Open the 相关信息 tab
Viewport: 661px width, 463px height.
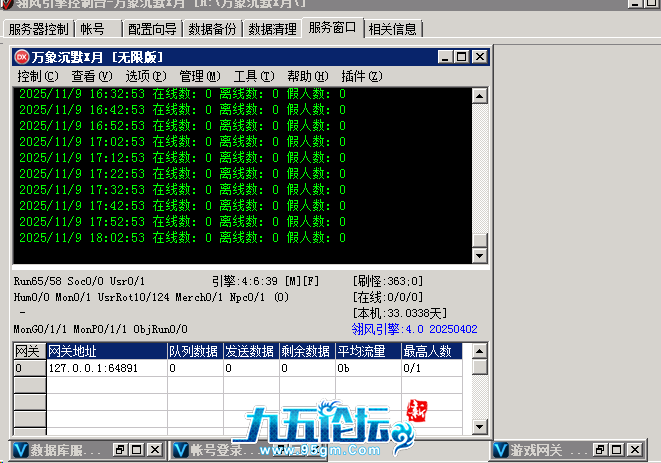[392, 29]
